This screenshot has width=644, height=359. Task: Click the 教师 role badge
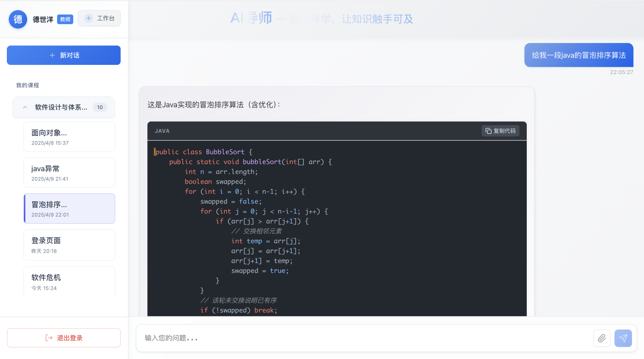click(x=65, y=19)
